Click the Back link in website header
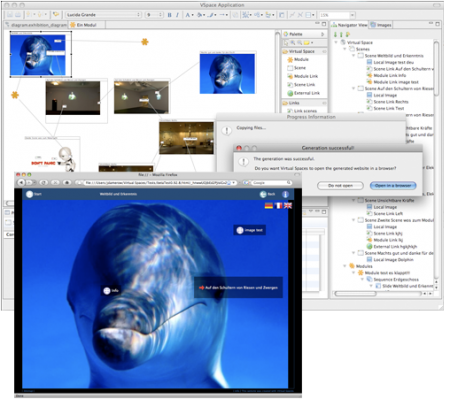This screenshot has width=450, height=399. tap(268, 194)
